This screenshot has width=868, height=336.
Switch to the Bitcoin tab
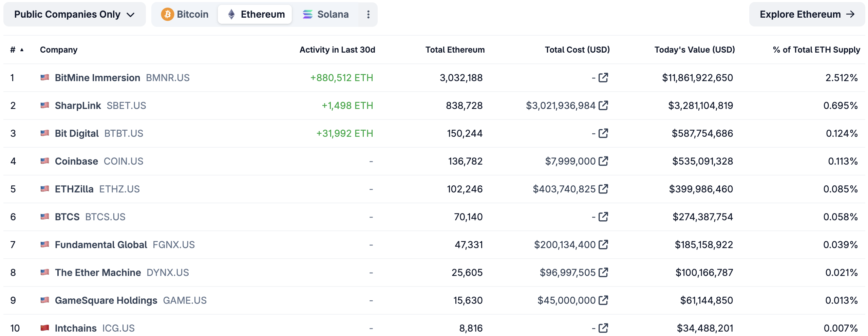point(185,14)
